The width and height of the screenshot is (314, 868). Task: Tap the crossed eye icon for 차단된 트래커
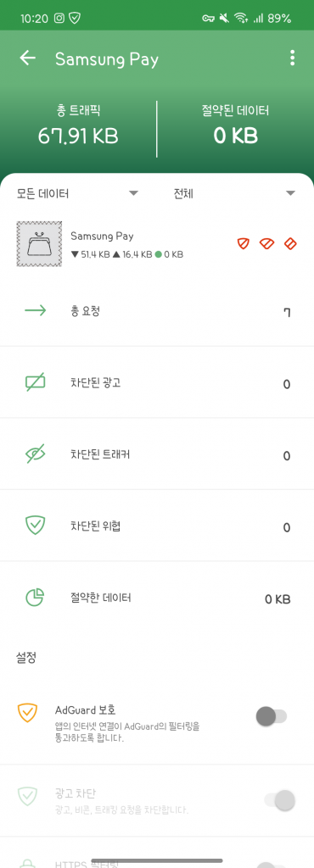36,454
